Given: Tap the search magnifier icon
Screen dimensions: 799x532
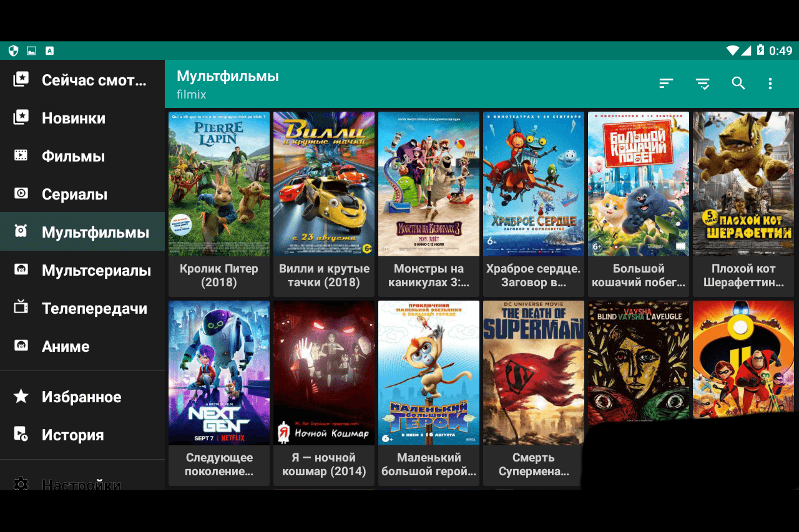Looking at the screenshot, I should [738, 83].
